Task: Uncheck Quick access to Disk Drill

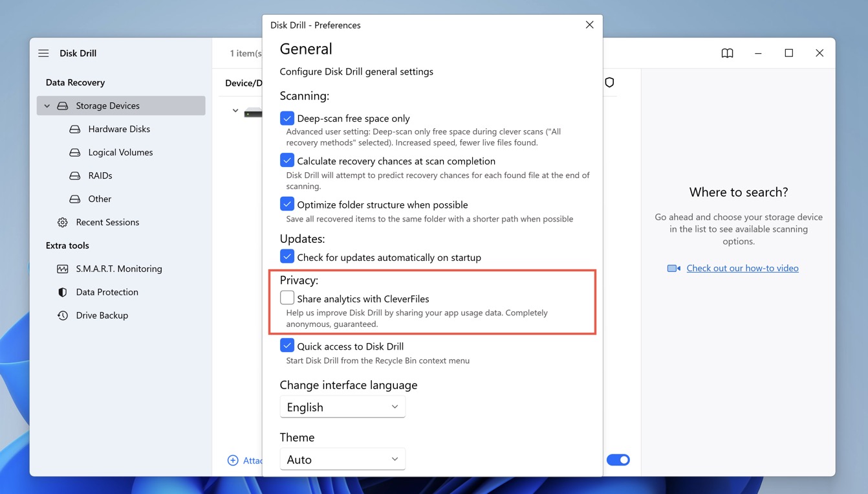Action: [287, 346]
